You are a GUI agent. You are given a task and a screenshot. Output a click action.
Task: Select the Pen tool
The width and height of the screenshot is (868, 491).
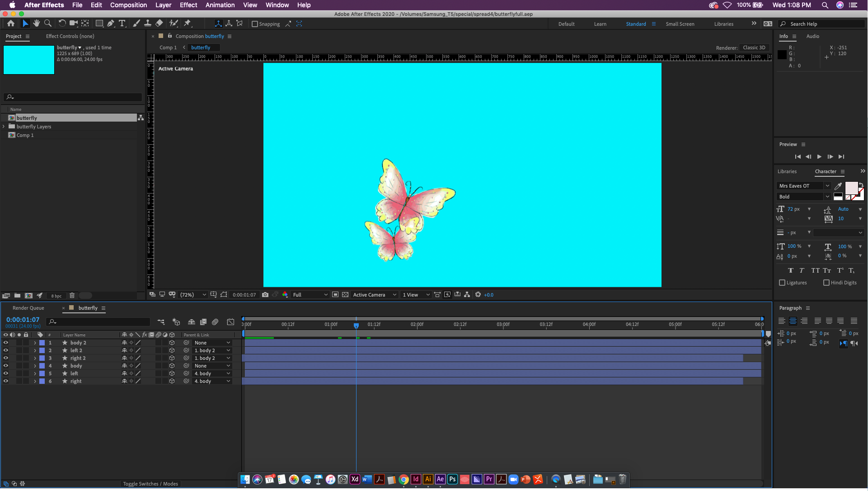[111, 24]
